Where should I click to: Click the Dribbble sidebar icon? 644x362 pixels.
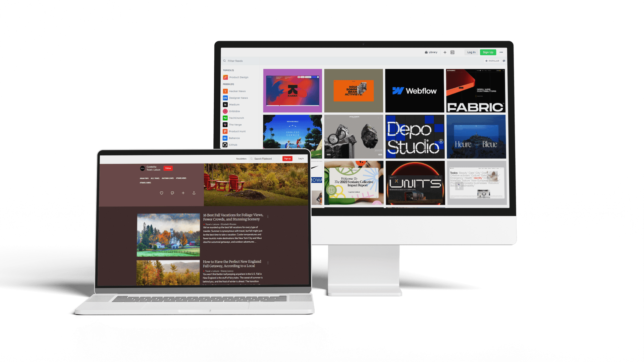click(x=225, y=111)
